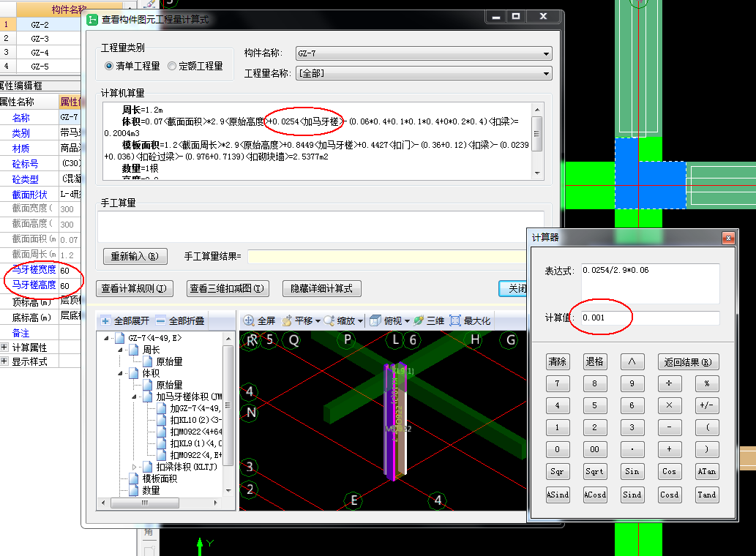
Task: Select 数量 tree item
Action: click(151, 490)
